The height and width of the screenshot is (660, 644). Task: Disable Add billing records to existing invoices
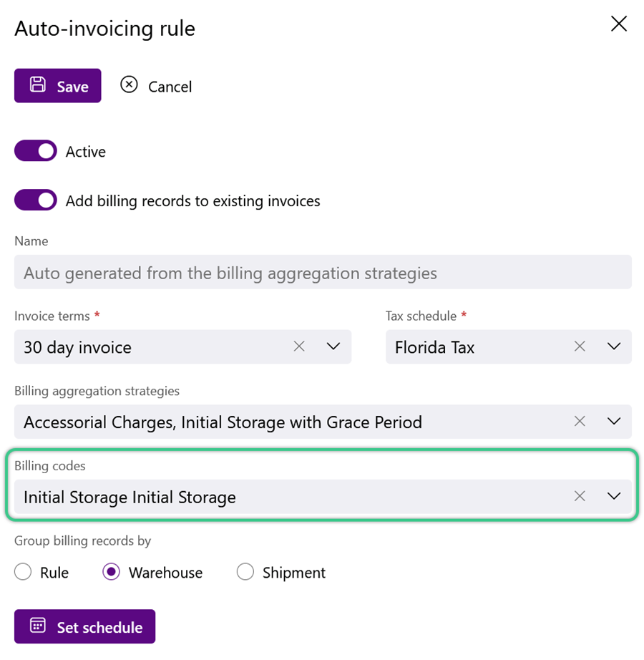[36, 200]
